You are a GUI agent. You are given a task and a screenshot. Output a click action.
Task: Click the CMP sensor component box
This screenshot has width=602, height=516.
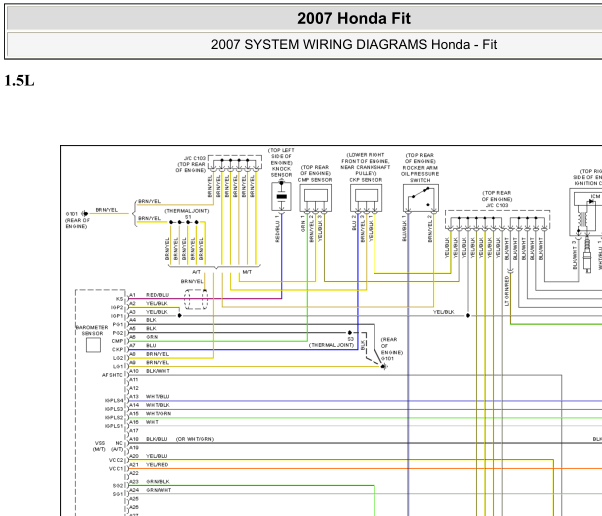[x=316, y=198]
